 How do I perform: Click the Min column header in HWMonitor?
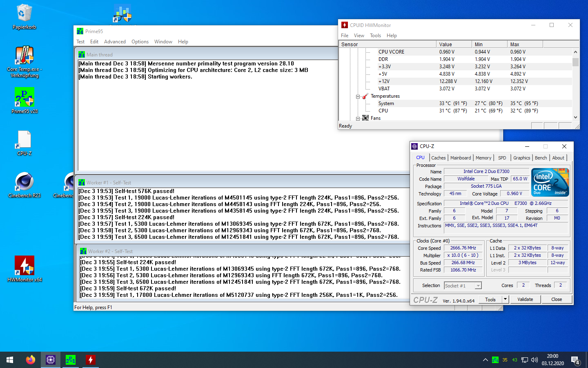coord(490,44)
